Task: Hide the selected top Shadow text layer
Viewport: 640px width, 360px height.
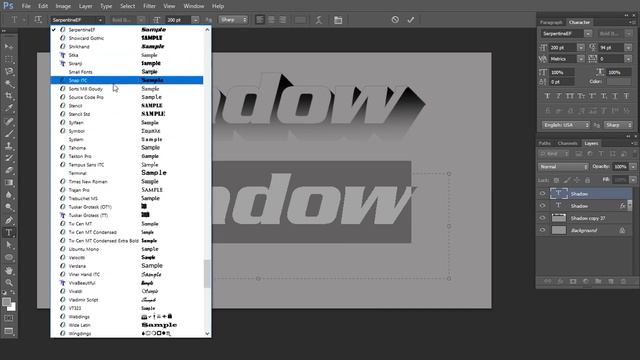Action: click(x=542, y=193)
